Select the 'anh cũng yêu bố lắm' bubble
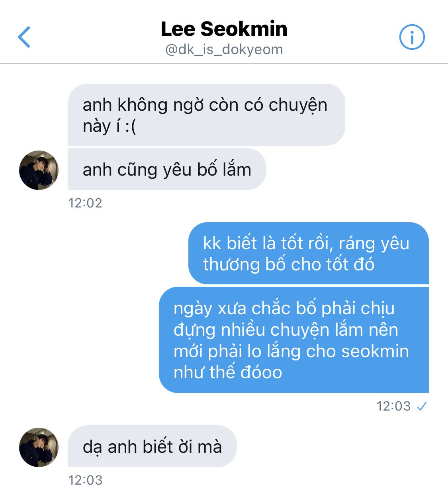 coord(167,169)
